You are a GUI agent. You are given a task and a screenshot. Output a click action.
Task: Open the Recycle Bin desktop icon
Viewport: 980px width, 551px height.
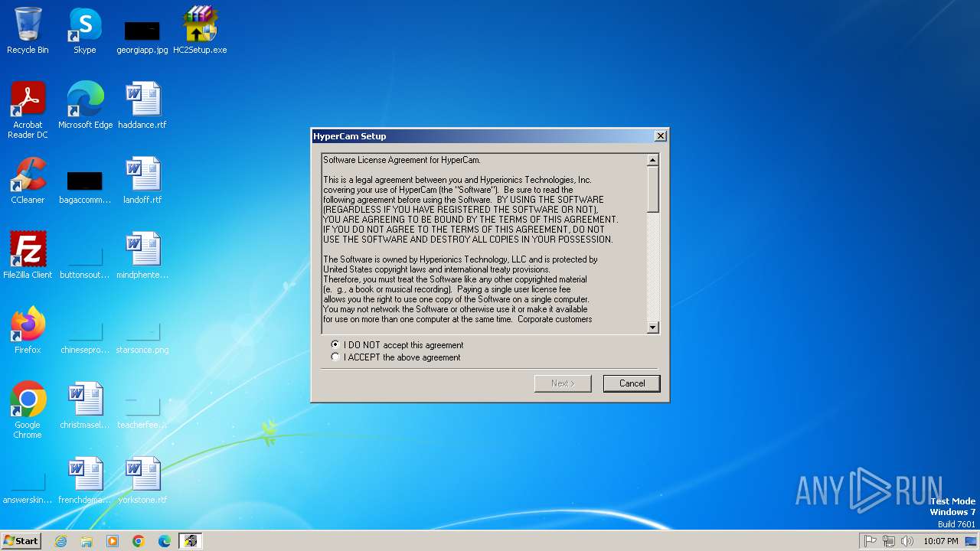click(x=28, y=31)
